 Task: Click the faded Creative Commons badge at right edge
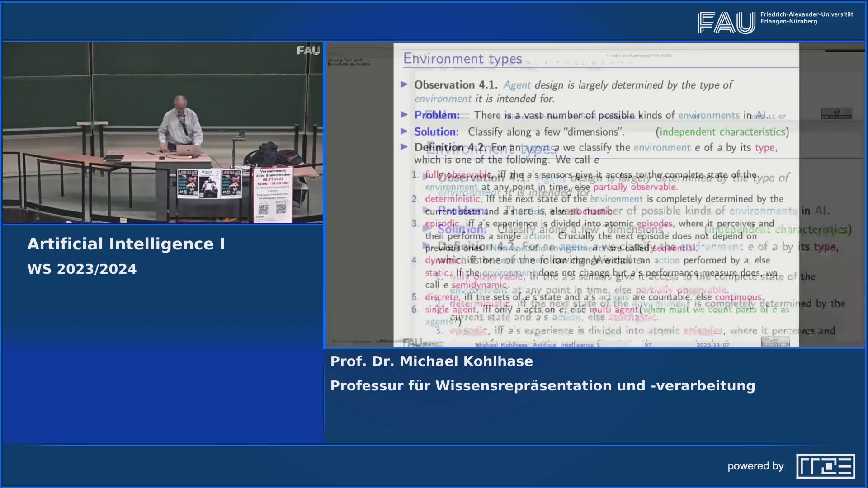pyautogui.click(x=836, y=113)
